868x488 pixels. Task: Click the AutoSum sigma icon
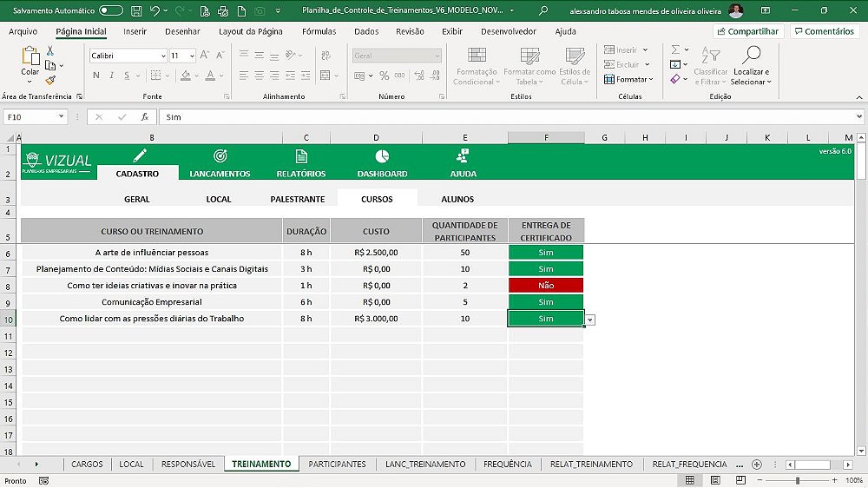point(675,49)
